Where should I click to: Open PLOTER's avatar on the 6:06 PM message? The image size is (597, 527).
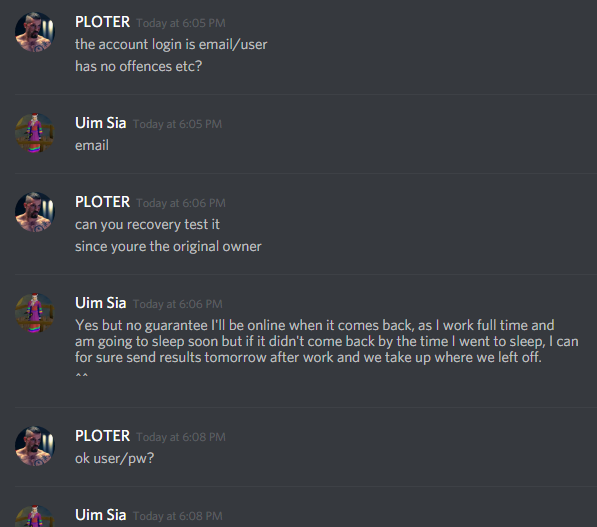35,212
